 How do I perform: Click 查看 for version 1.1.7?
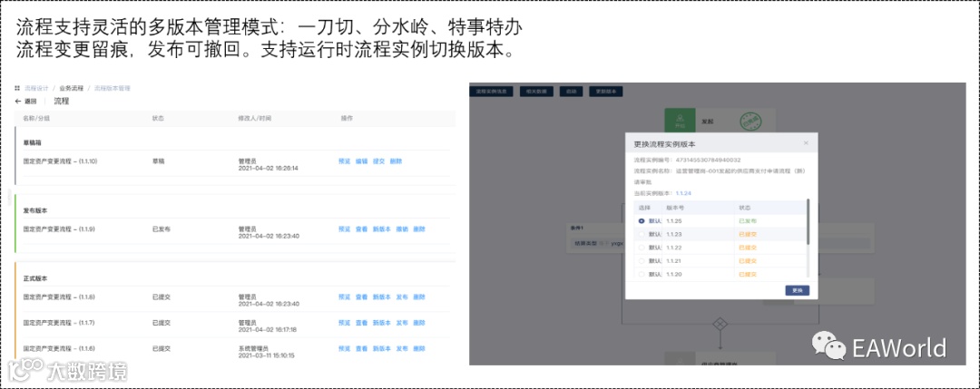pos(361,323)
